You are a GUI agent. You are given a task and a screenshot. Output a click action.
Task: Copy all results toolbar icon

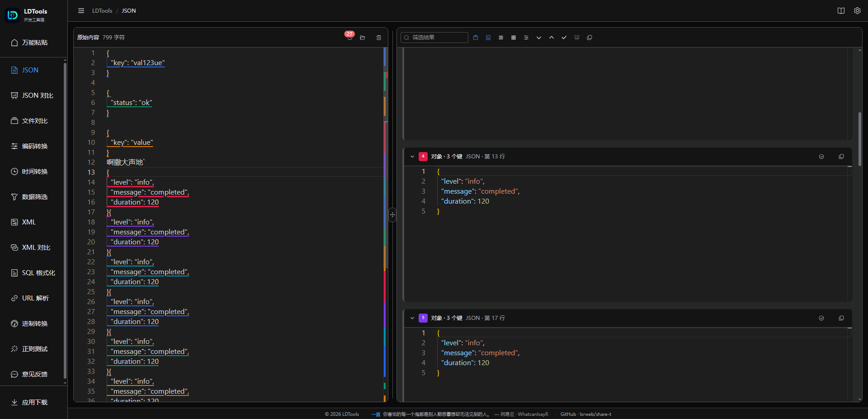[590, 38]
